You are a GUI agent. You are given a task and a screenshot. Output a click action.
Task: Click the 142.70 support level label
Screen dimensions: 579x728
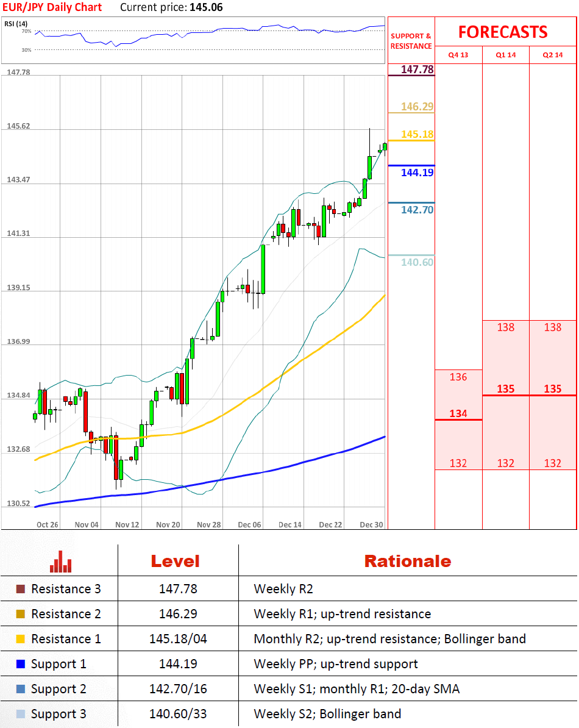point(417,210)
